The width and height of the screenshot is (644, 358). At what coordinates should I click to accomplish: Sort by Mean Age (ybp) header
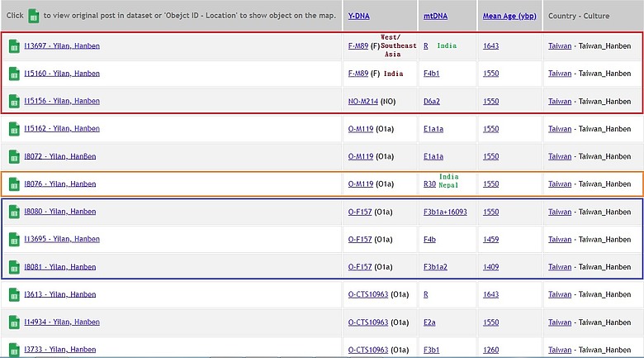coord(509,16)
